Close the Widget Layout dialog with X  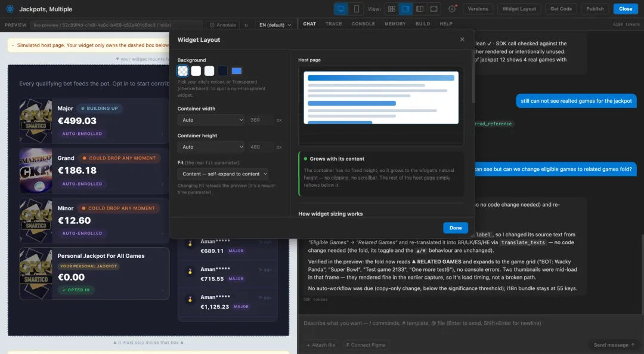[x=462, y=39]
